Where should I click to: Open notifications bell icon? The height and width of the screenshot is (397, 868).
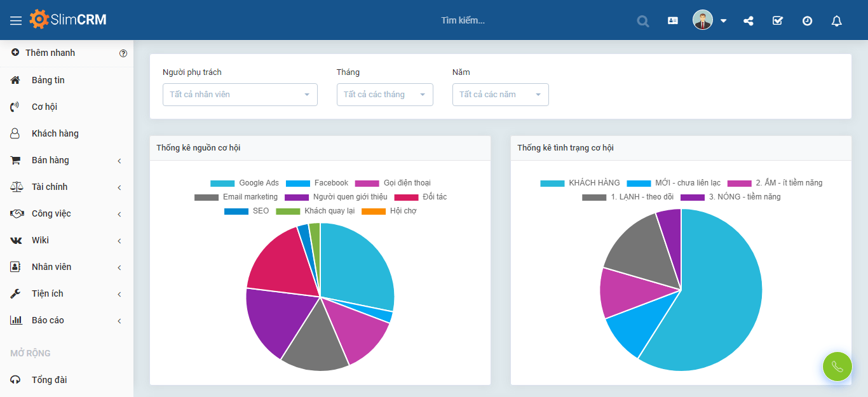click(837, 21)
